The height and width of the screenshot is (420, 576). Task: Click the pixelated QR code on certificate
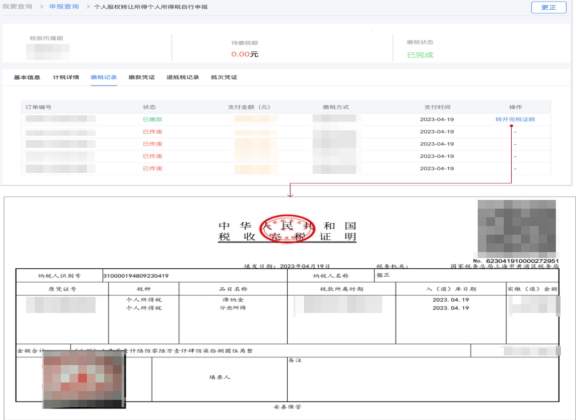[x=516, y=226]
